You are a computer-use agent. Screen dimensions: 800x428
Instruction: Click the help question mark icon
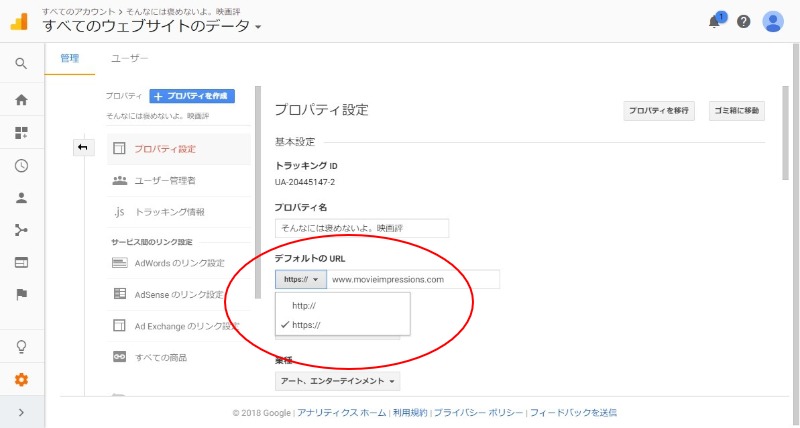743,22
